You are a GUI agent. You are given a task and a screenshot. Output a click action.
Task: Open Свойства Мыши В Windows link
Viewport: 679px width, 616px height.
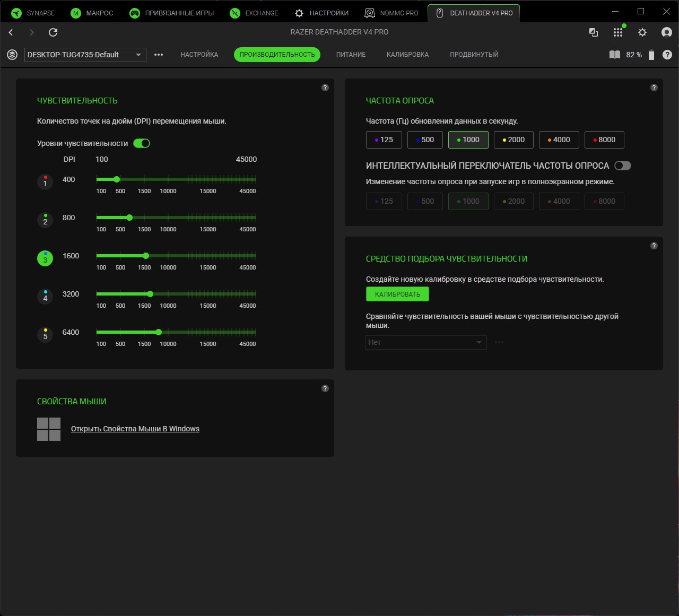(135, 429)
